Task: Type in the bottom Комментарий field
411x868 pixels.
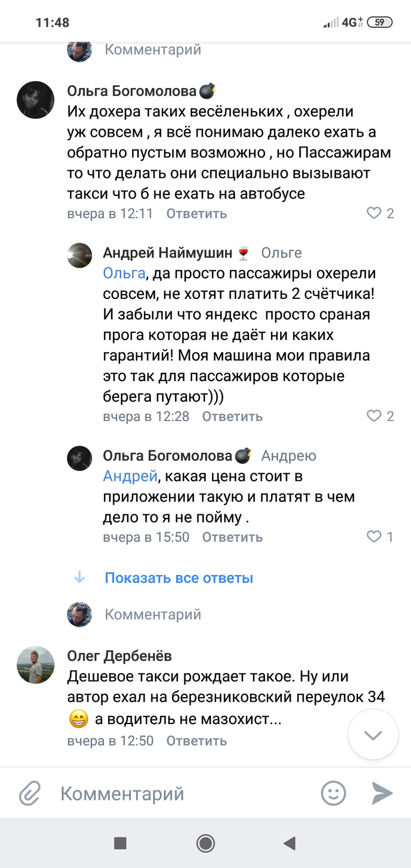Action: [176, 794]
